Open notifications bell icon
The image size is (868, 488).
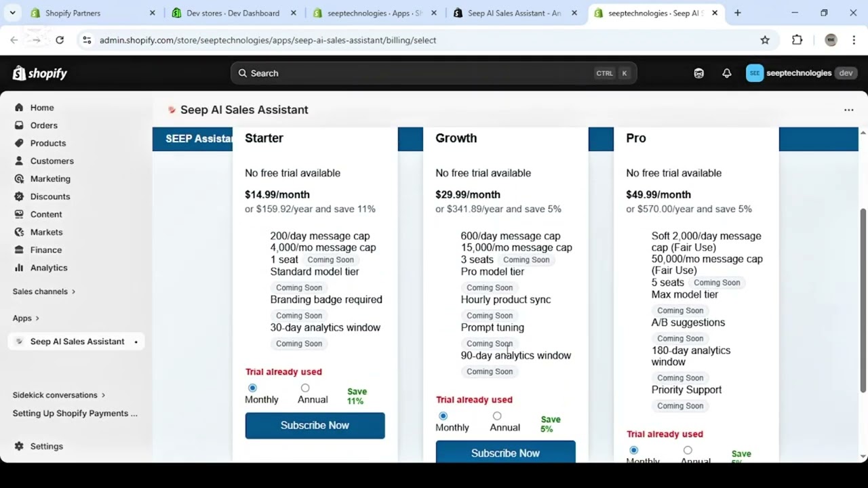point(727,73)
